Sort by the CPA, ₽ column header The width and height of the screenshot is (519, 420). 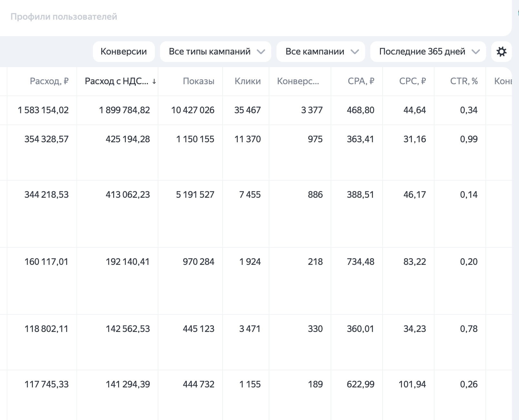361,81
